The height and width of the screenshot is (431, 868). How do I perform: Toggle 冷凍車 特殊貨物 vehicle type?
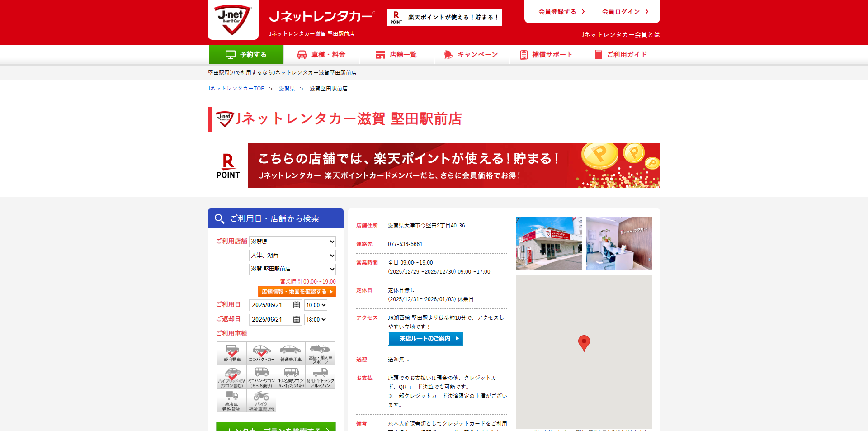pos(232,401)
